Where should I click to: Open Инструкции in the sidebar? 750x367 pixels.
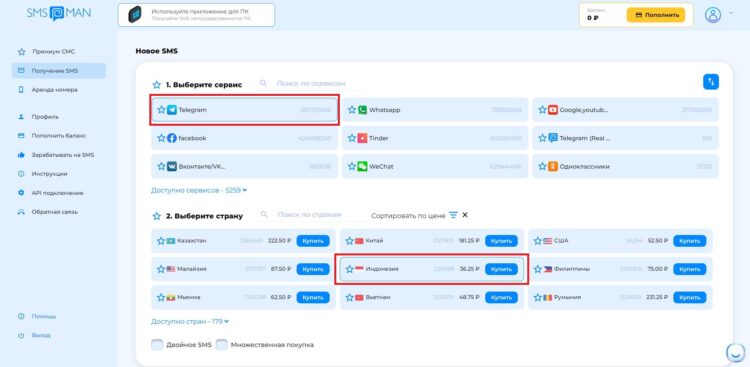click(43, 174)
